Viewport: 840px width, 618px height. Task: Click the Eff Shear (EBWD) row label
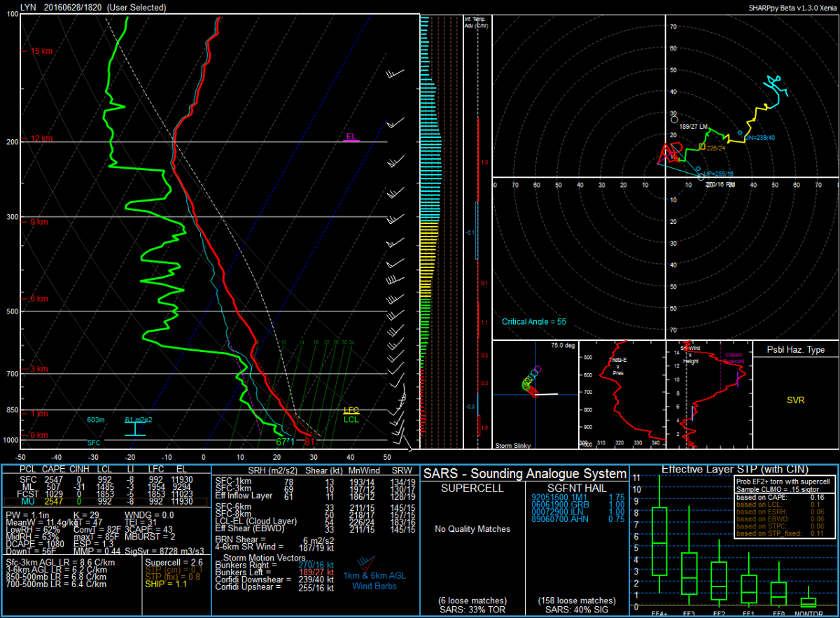pos(251,528)
